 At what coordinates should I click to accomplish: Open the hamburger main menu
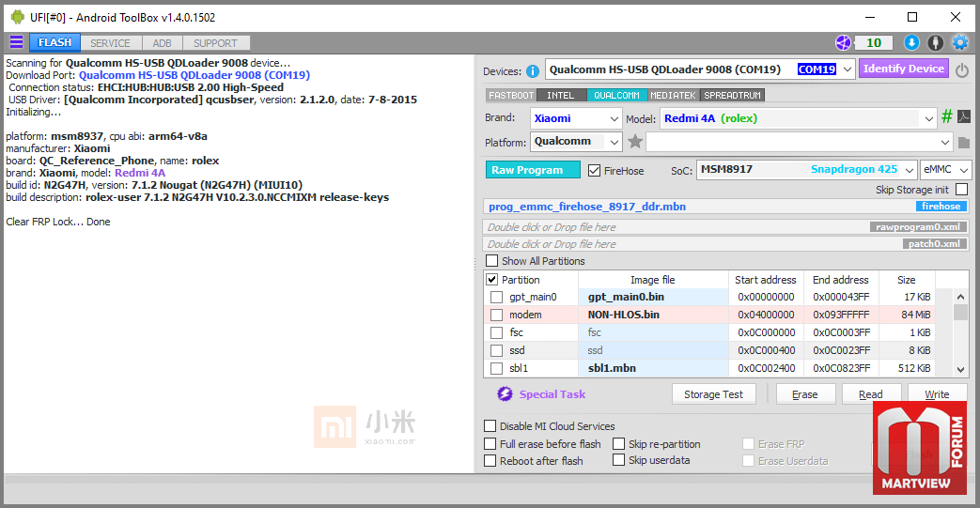coord(16,42)
